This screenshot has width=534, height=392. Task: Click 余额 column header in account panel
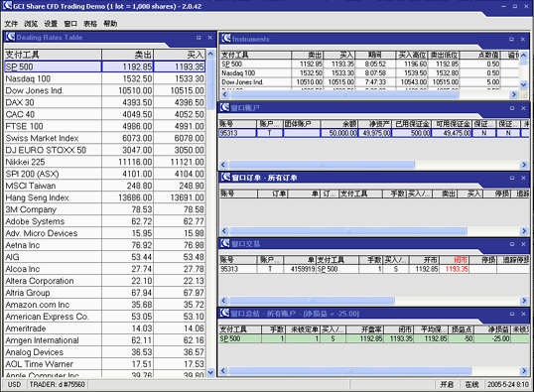(x=339, y=124)
